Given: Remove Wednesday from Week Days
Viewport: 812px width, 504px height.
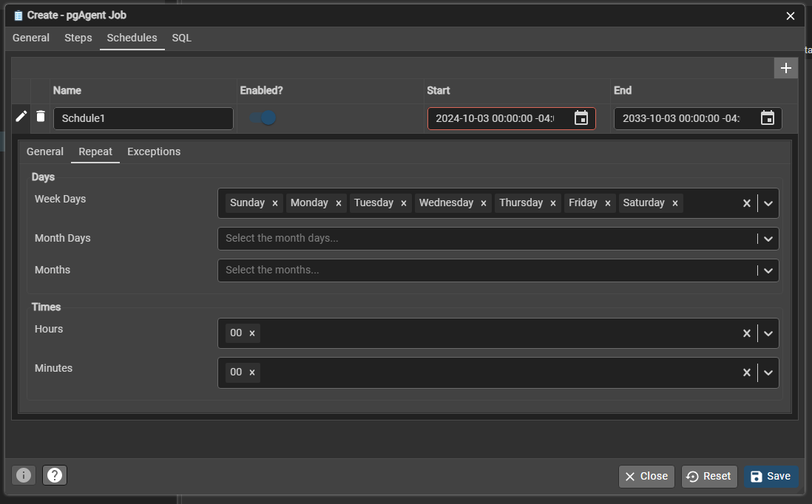Looking at the screenshot, I should tap(484, 203).
